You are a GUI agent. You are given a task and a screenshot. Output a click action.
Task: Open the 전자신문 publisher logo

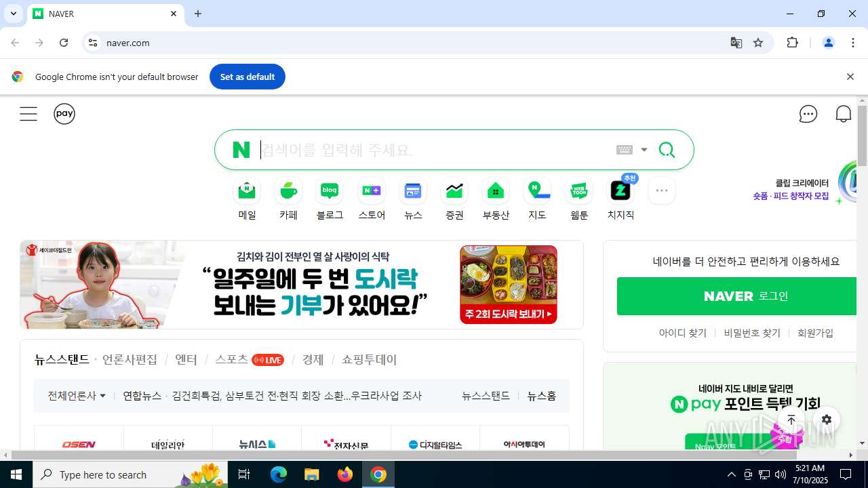click(x=346, y=445)
